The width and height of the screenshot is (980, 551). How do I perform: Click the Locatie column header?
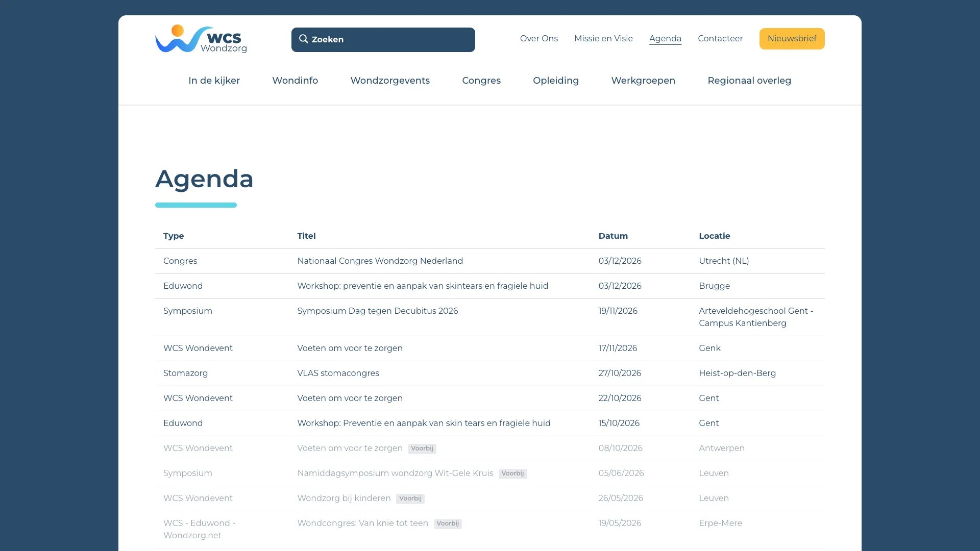coord(714,236)
